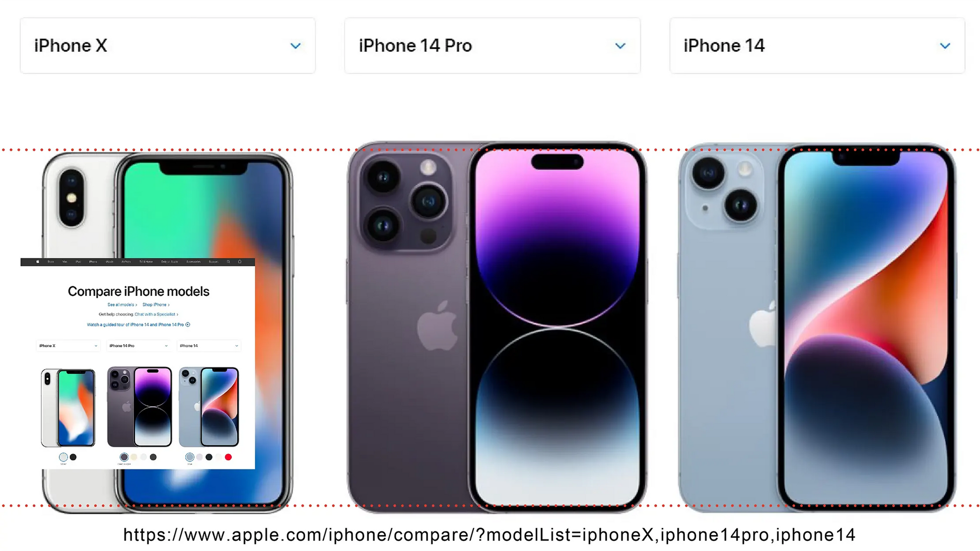Pick the space black swatch under iPhone 14 Pro
Image resolution: width=980 pixels, height=551 pixels.
(153, 457)
